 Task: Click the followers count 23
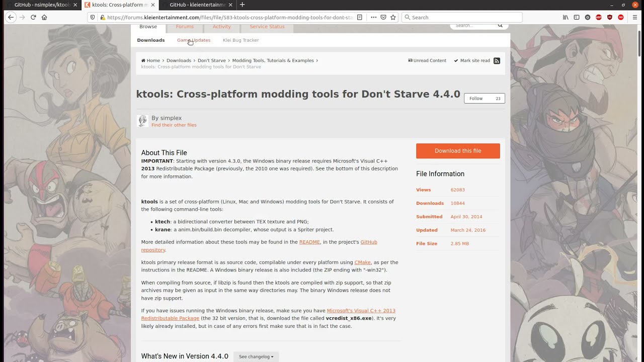click(x=498, y=99)
